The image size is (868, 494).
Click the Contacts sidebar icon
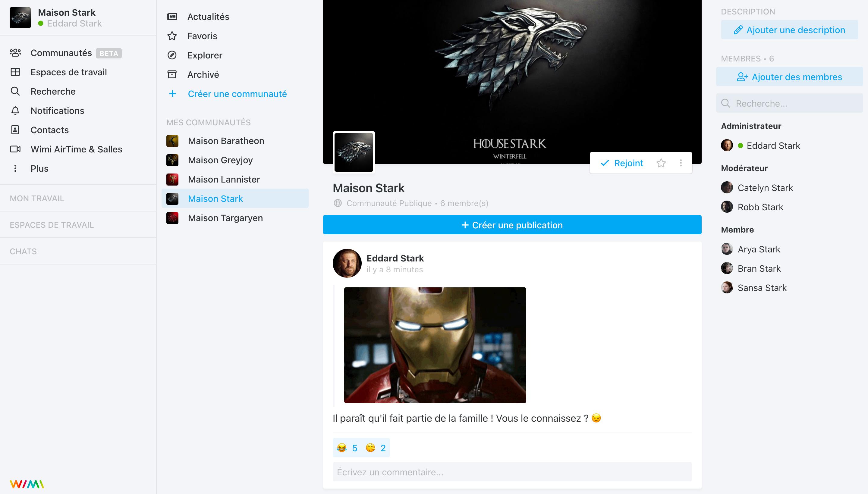click(x=15, y=129)
